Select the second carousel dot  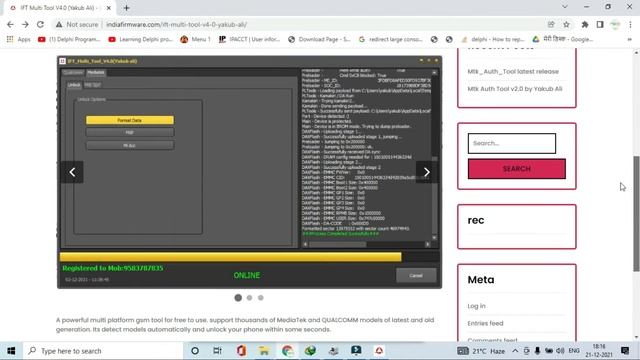point(249,298)
